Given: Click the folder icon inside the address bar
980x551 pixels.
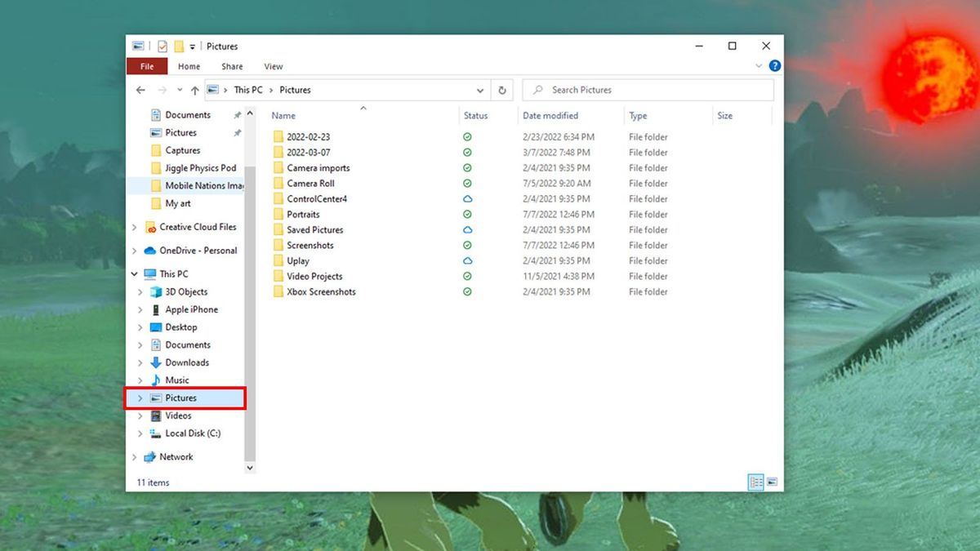Looking at the screenshot, I should [x=213, y=90].
